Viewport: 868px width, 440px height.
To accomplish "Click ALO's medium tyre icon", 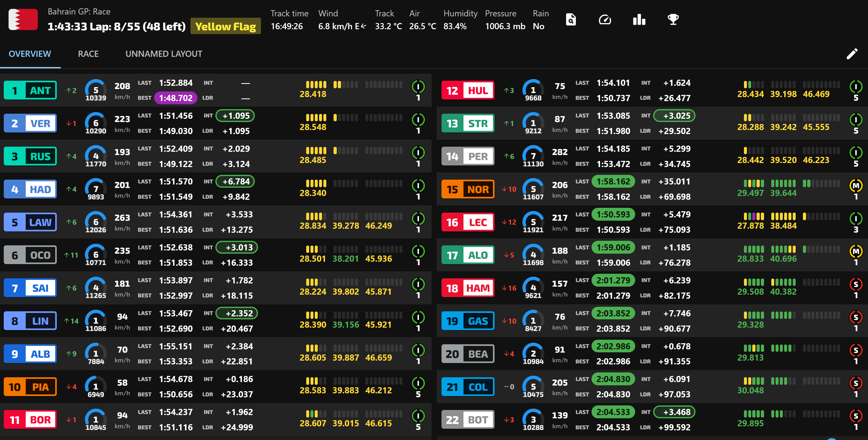I will pos(856,251).
